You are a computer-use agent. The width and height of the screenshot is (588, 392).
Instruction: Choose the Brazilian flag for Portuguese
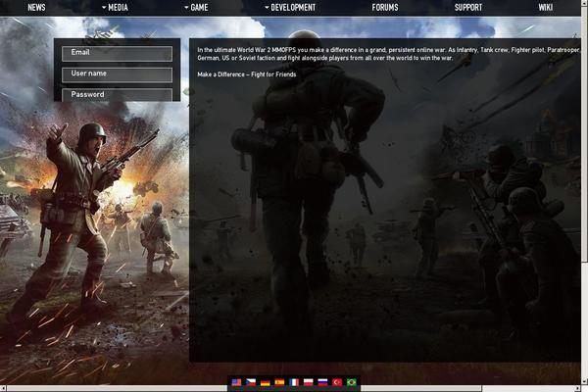(352, 382)
